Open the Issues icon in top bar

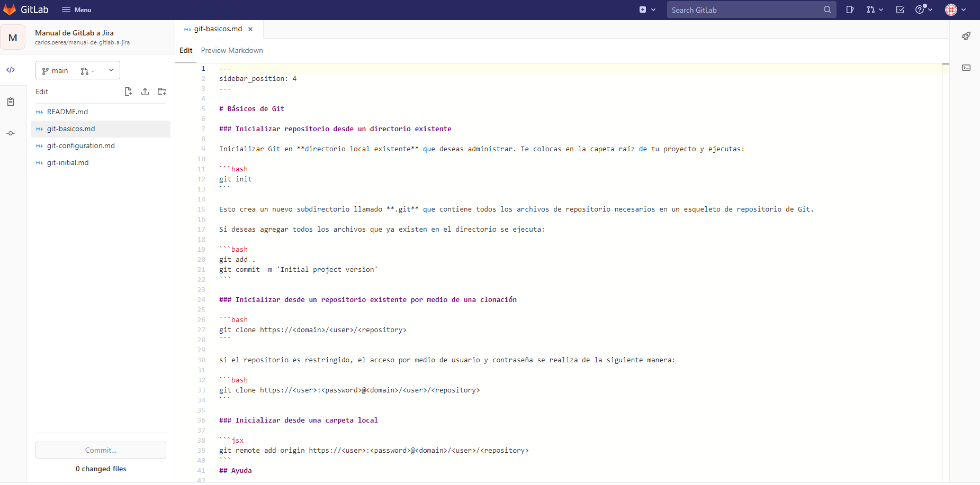[850, 10]
